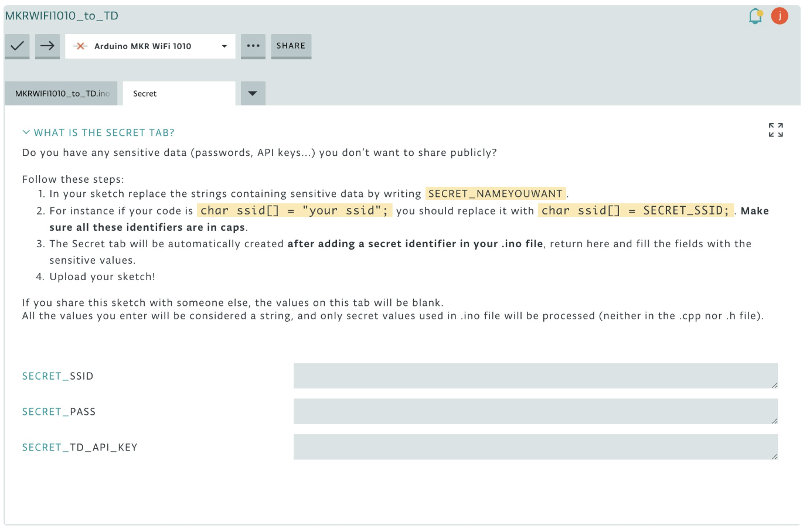Toggle fullscreen editor view icon

coord(775,130)
